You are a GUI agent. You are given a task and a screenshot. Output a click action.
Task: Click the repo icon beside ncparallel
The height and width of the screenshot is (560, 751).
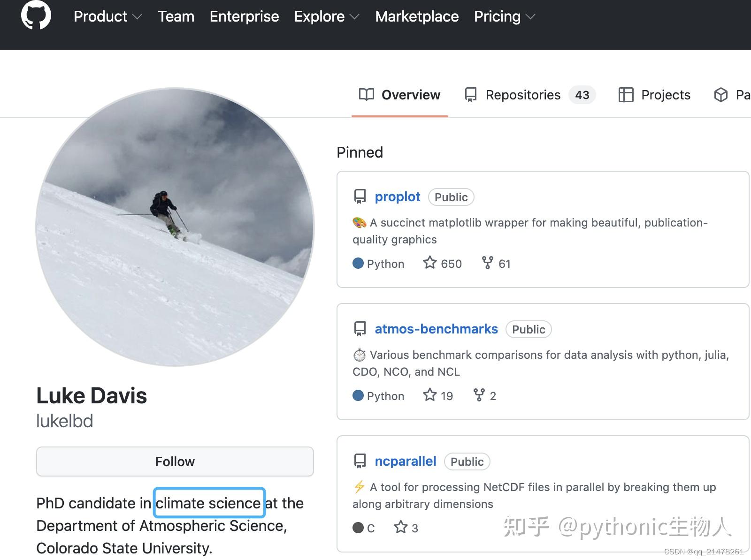coord(360,461)
